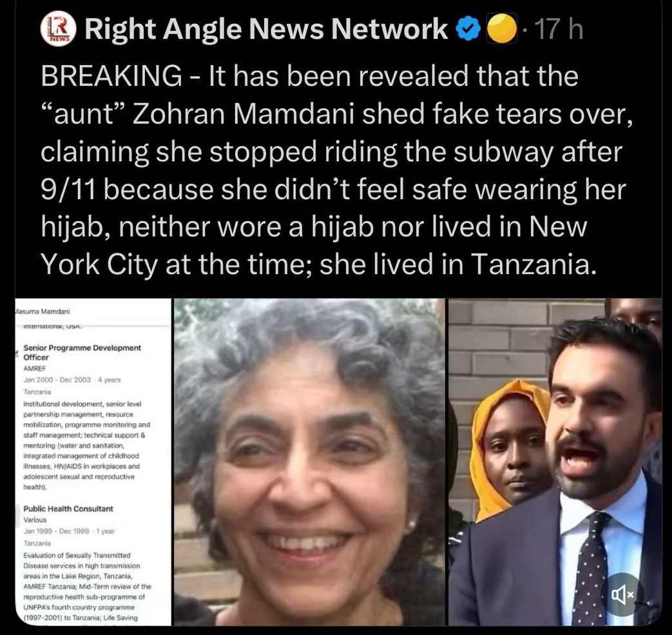Click the "Public Health Consultant" heading
The image size is (672, 635).
pyautogui.click(x=68, y=509)
